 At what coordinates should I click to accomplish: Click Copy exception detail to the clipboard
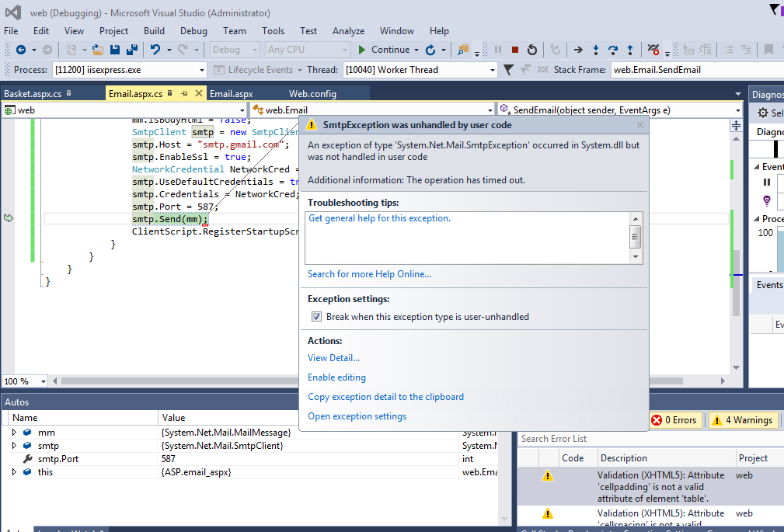[385, 397]
